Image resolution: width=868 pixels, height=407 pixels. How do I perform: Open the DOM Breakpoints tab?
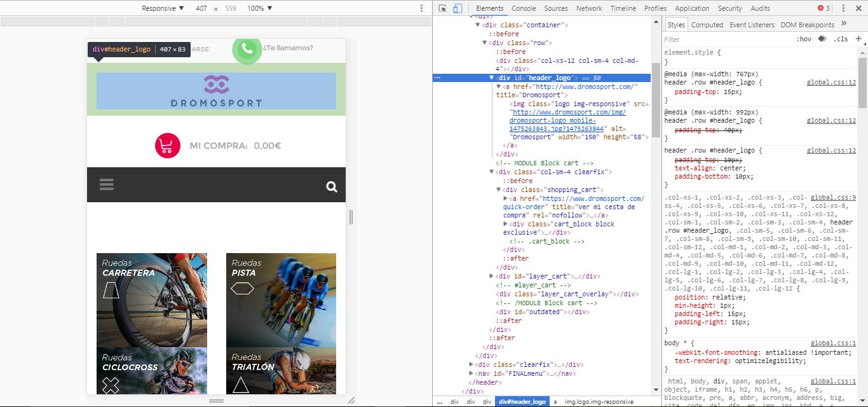tap(807, 25)
